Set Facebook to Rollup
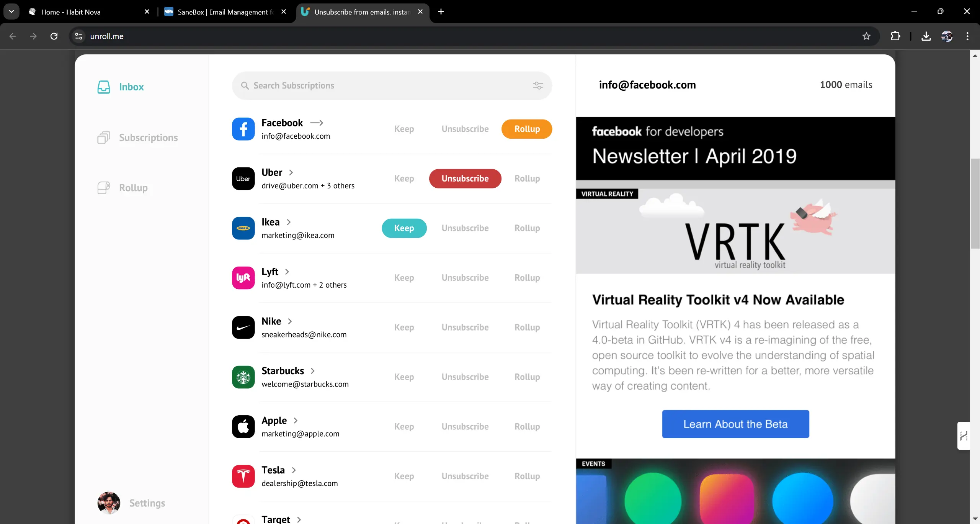This screenshot has height=524, width=980. [x=527, y=129]
